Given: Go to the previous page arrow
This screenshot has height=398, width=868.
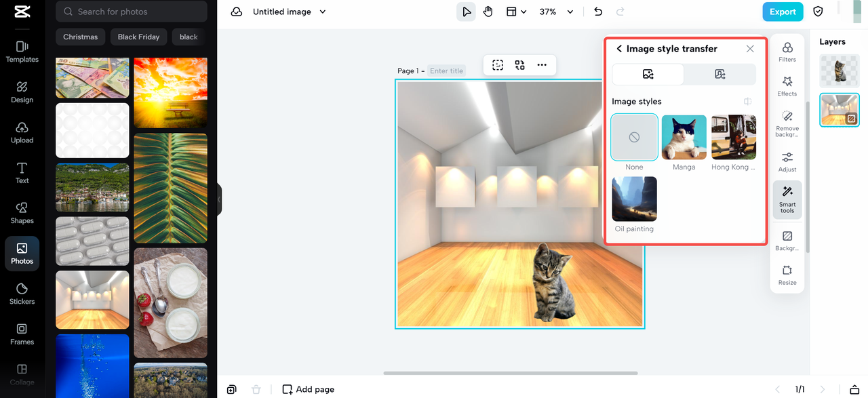Looking at the screenshot, I should [x=778, y=389].
